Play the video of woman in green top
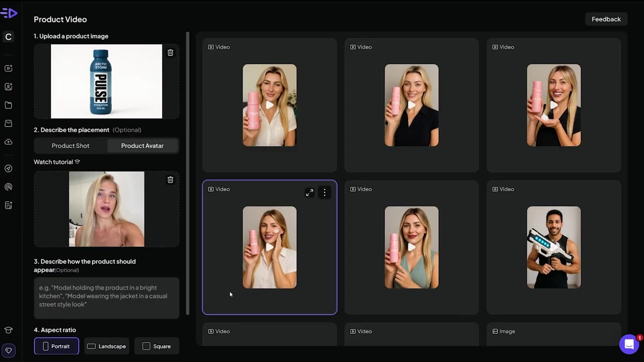This screenshot has height=362, width=644. pos(412,247)
